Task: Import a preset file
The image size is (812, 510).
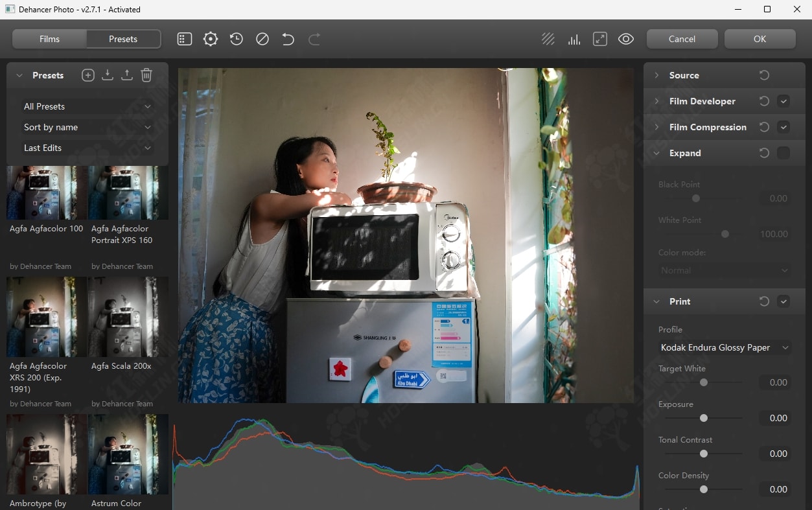Action: point(108,75)
